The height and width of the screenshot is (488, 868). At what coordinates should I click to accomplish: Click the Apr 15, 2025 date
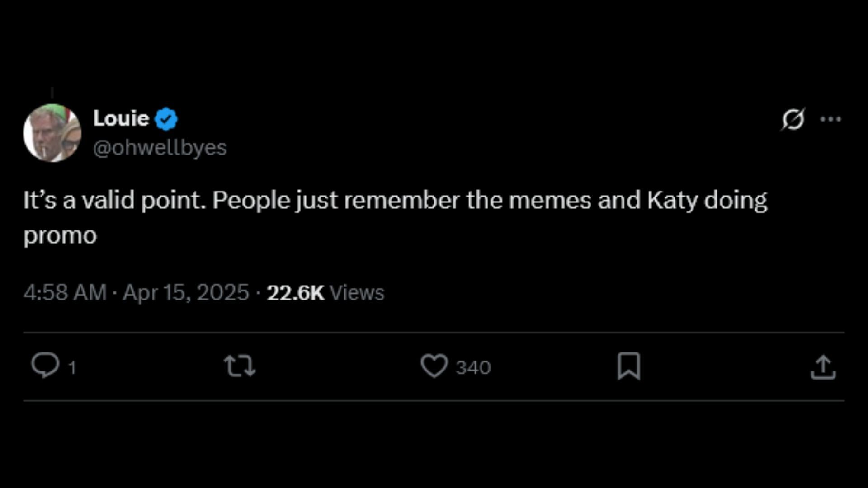[x=186, y=292]
